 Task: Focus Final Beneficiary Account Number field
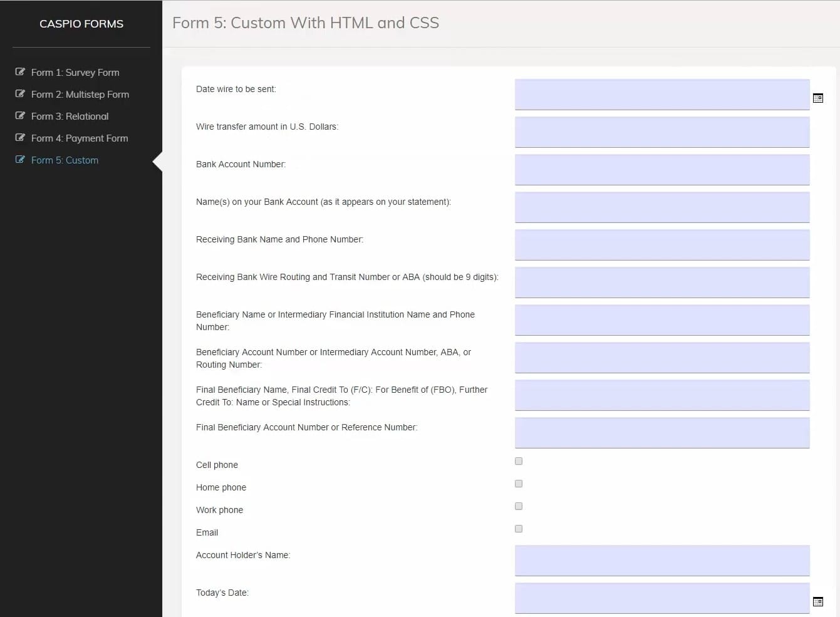tap(661, 433)
